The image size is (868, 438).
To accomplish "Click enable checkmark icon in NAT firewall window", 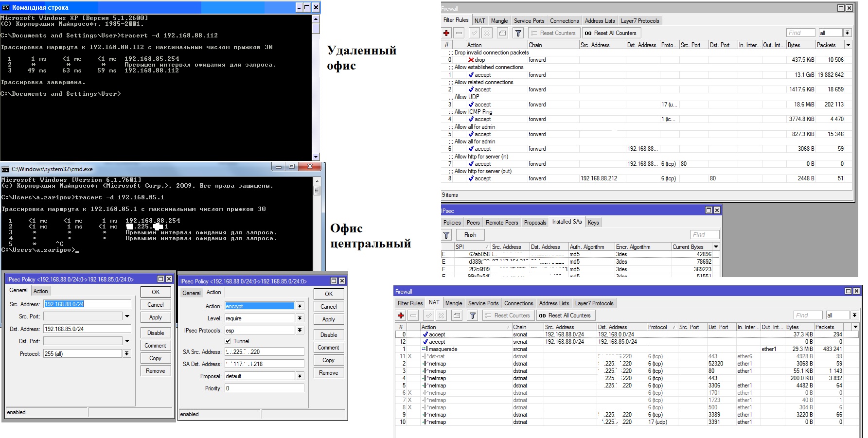I will pos(428,315).
